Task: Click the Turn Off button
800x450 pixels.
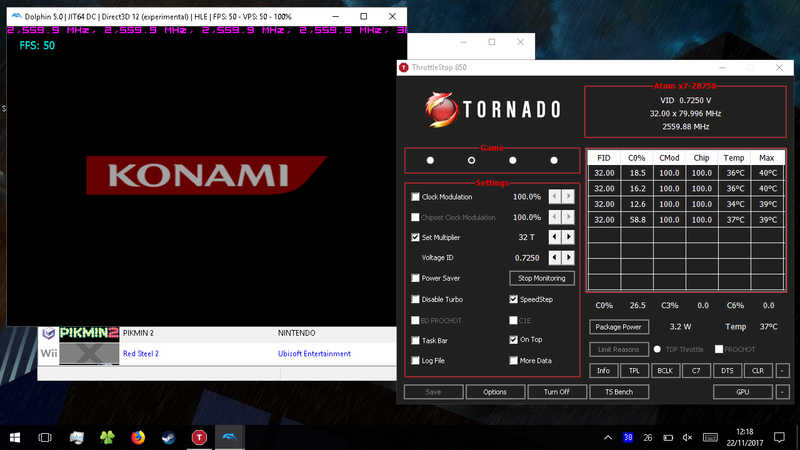Action: point(557,392)
